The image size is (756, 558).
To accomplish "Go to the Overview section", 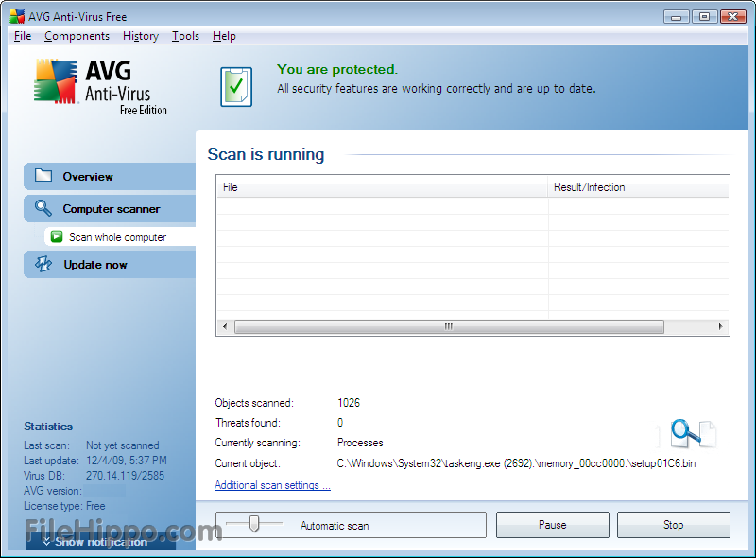I will (110, 176).
